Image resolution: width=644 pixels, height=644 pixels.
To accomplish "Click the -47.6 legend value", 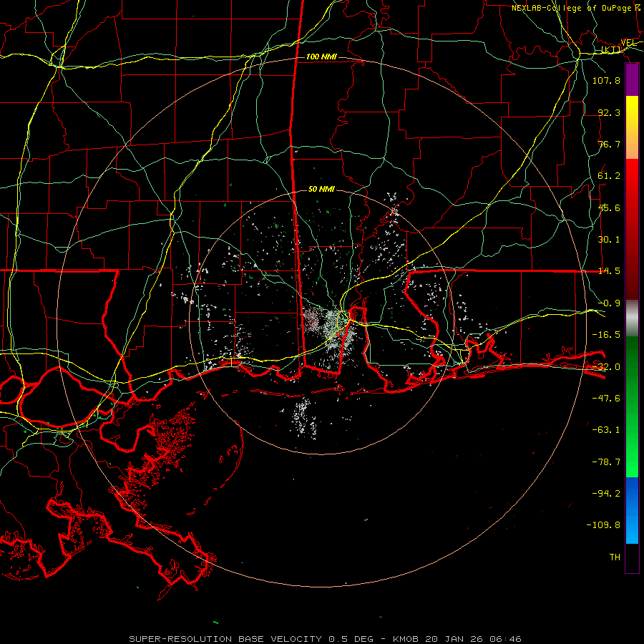I will (606, 399).
